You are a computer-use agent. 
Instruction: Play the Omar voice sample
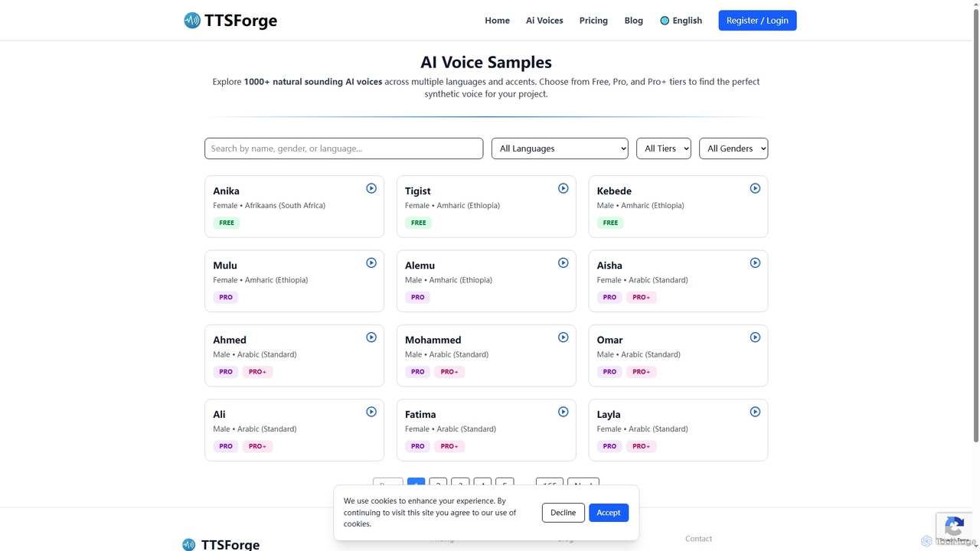[755, 337]
